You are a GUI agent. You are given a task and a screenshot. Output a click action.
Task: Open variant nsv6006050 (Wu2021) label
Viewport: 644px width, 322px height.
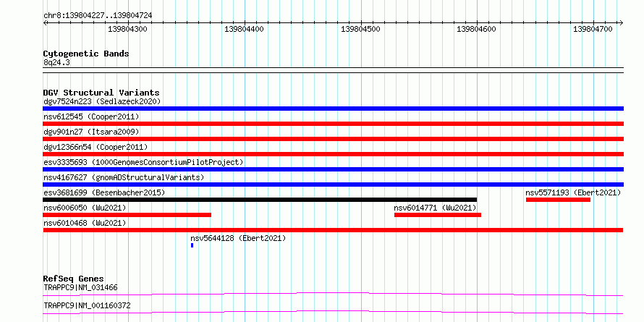tap(85, 208)
